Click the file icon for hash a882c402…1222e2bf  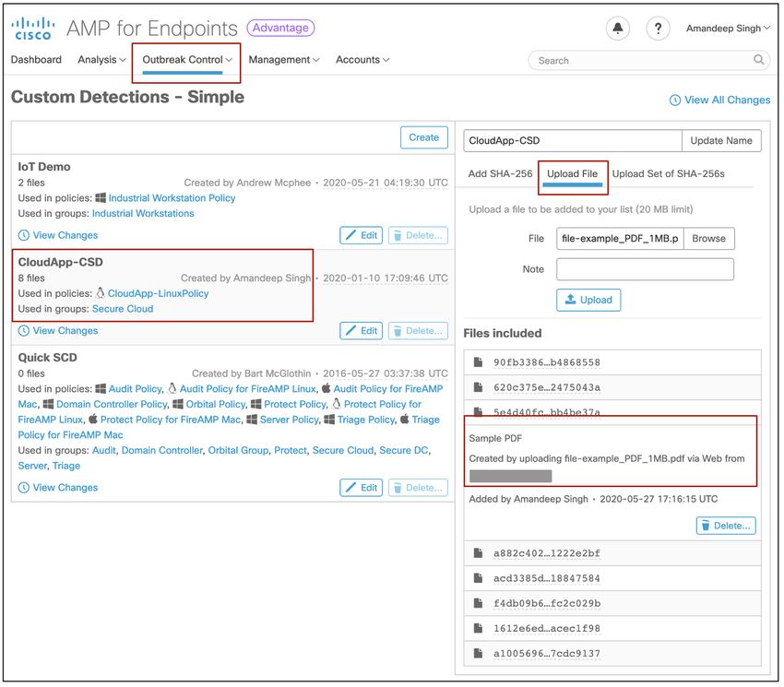coord(479,553)
